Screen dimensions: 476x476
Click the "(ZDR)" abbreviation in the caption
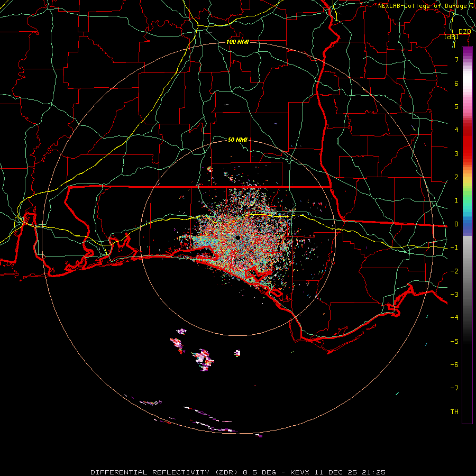[226, 472]
